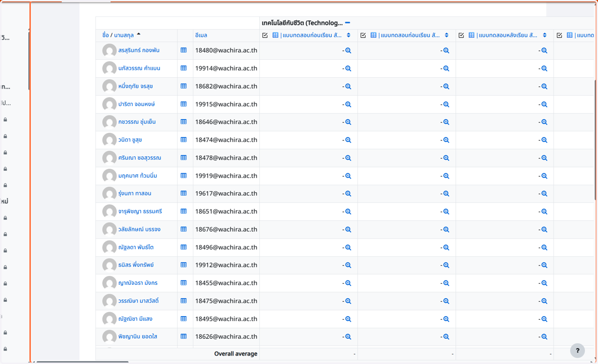Open user report grid icon for ธนิสร พึ่งทรัพย์
598x364 pixels.
pyautogui.click(x=183, y=265)
